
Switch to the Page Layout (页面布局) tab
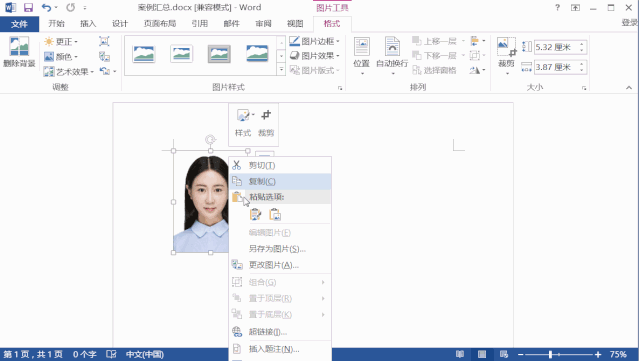coord(160,24)
